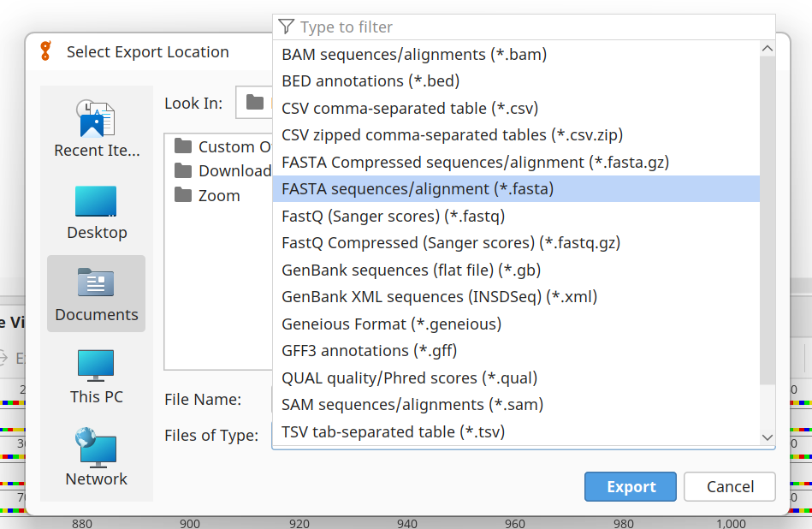Viewport: 812px width, 529px height.
Task: Choose TSV tab-separated table (*.tsv)
Action: pos(393,431)
